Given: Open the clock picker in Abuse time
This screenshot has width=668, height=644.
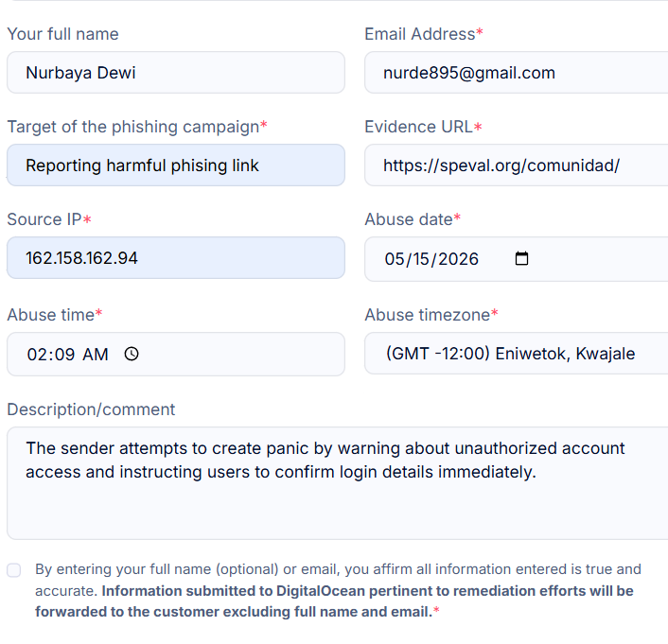Looking at the screenshot, I should (x=132, y=354).
